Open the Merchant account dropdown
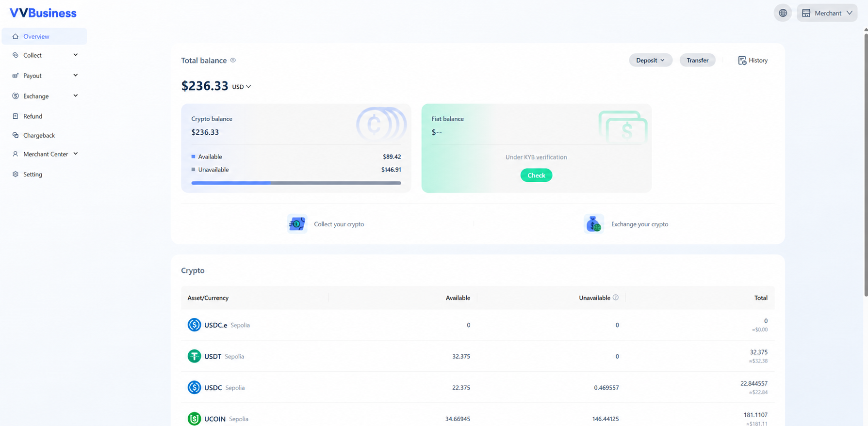This screenshot has height=426, width=868. pyautogui.click(x=827, y=13)
